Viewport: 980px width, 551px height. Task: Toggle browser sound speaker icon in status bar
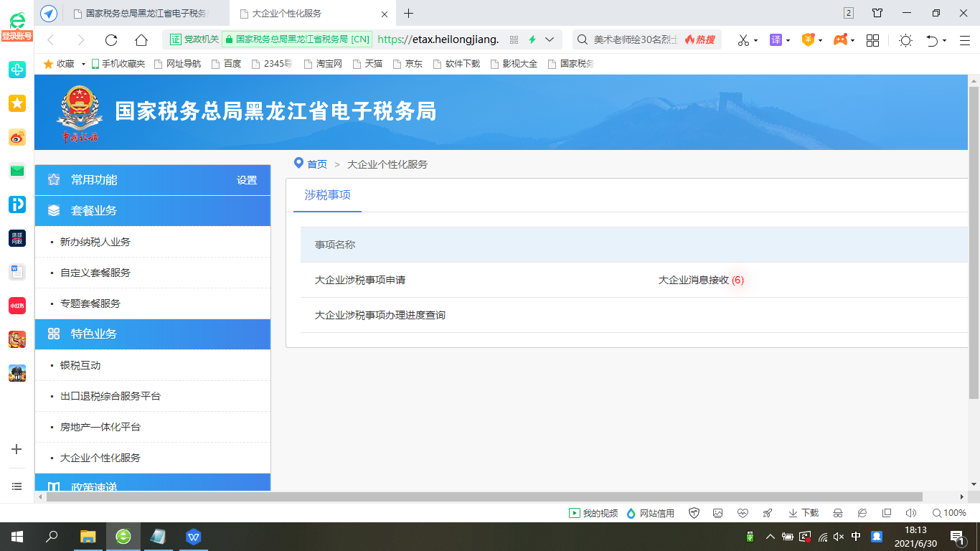tap(911, 513)
